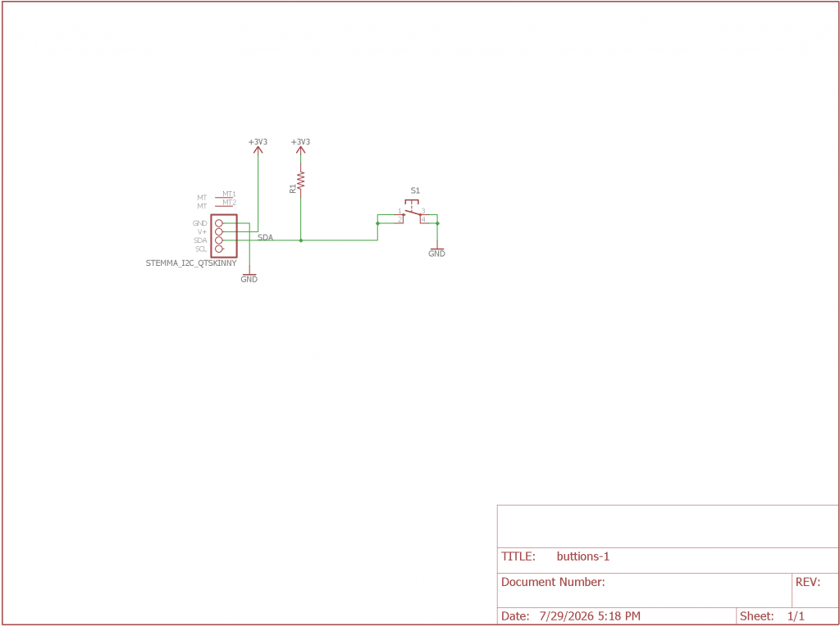
Task: Click the 'STEMMA_I2C_QTSKINNY' part name
Action: tap(191, 263)
